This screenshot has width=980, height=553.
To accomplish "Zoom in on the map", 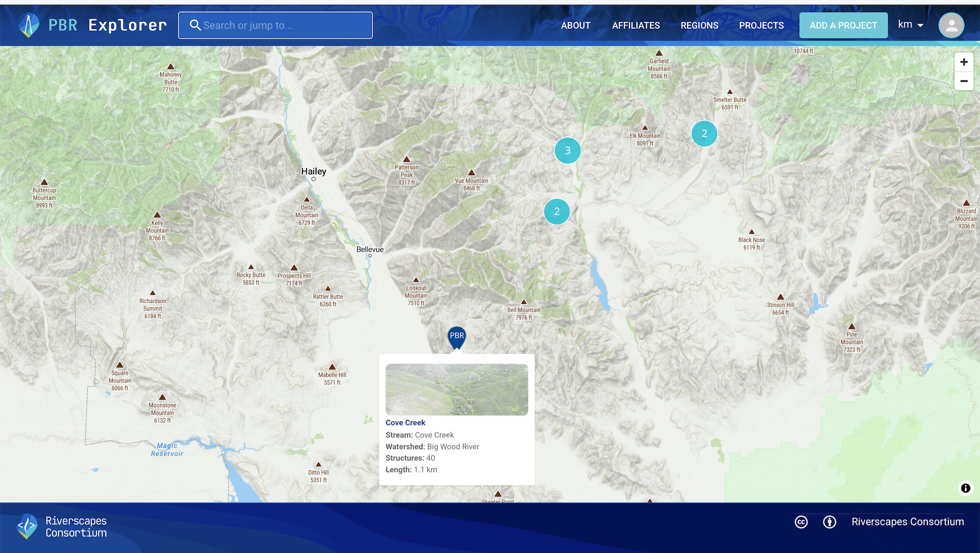I will pos(964,62).
